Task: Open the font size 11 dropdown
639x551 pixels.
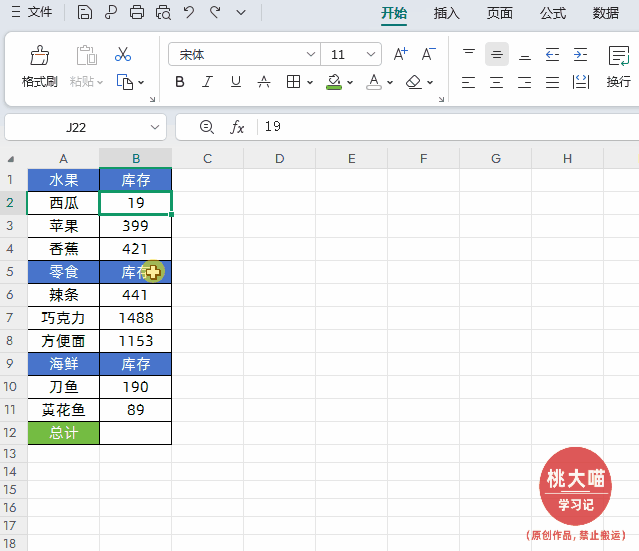Action: pyautogui.click(x=370, y=54)
